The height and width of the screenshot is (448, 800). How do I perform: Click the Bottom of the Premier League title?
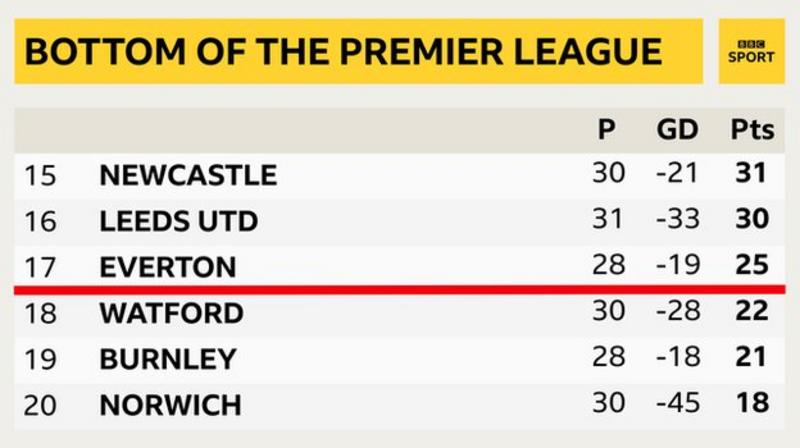tap(343, 52)
